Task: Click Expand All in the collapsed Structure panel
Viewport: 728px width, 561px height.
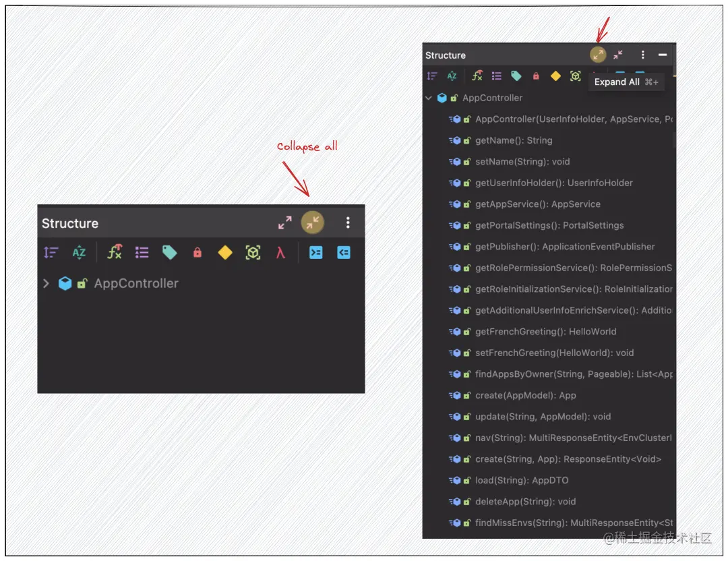Action: pos(285,223)
